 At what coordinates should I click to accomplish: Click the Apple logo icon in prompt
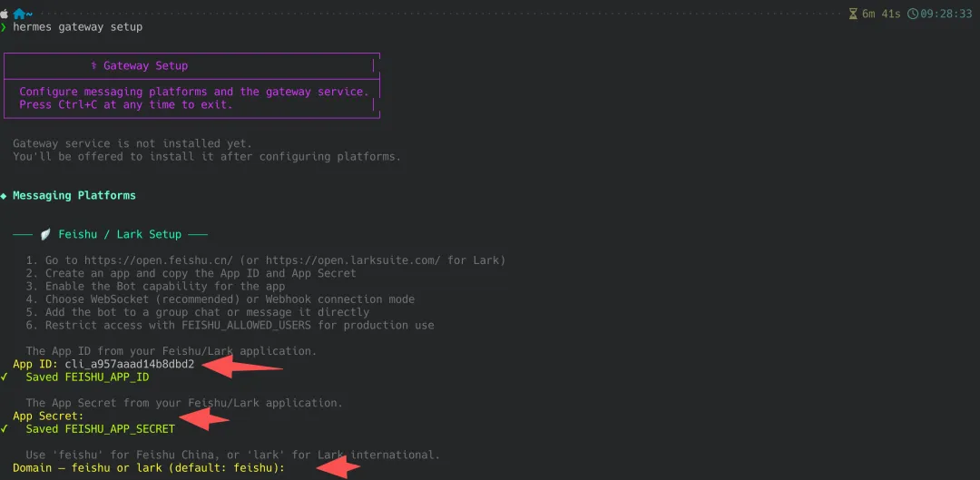[x=5, y=13]
